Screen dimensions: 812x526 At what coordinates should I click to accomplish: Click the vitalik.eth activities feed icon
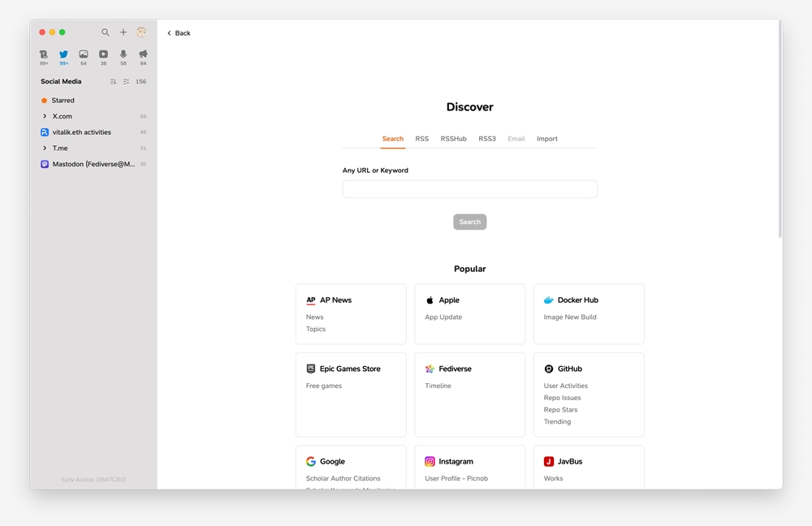coord(45,132)
